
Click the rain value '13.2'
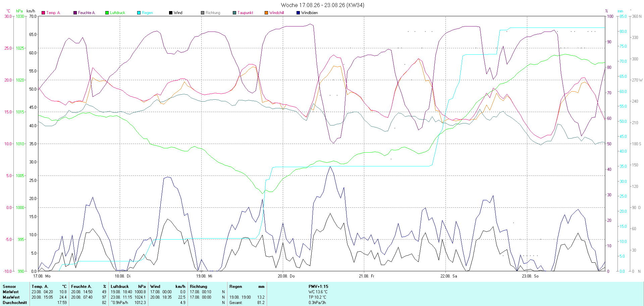[261, 297]
